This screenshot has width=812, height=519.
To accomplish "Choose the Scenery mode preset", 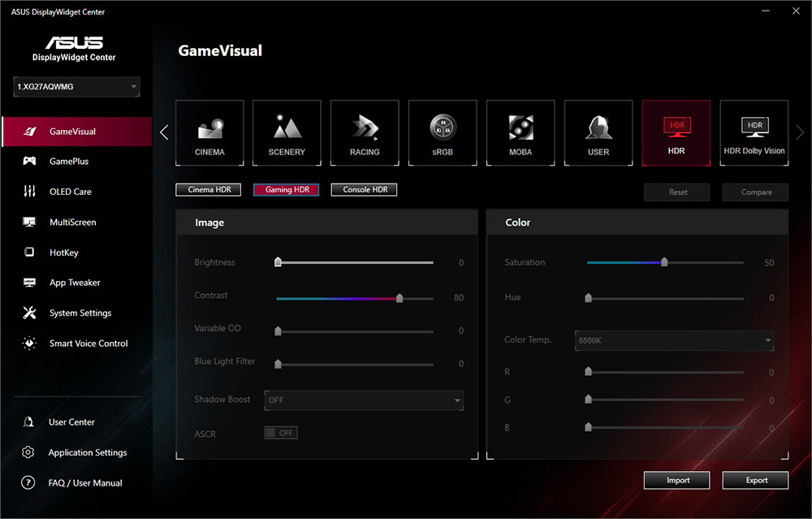I will [287, 133].
